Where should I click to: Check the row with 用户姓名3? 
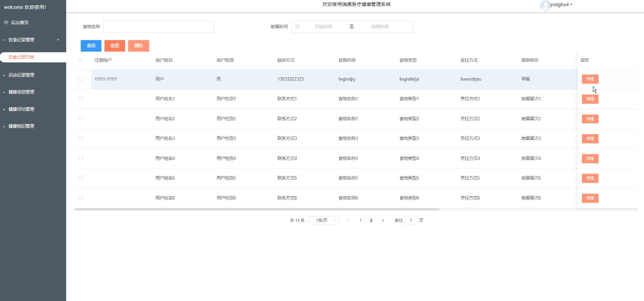(x=81, y=138)
